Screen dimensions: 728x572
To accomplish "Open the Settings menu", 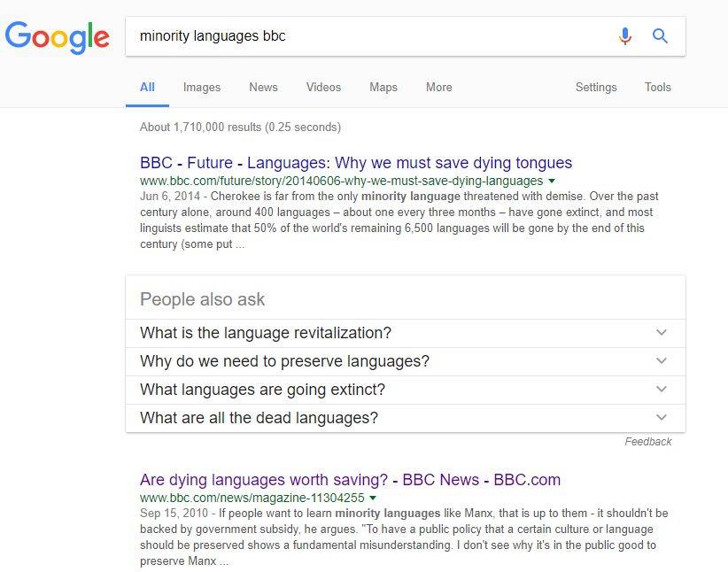I will 596,87.
